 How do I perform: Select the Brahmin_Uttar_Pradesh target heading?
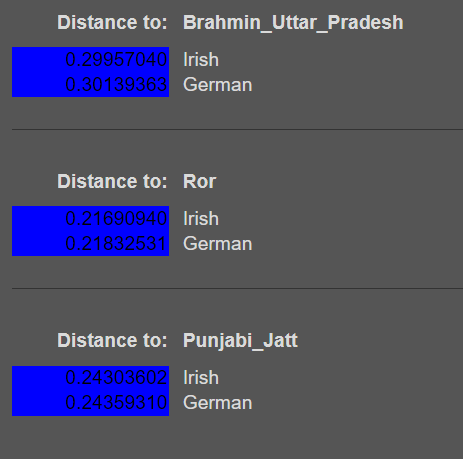[x=293, y=23]
